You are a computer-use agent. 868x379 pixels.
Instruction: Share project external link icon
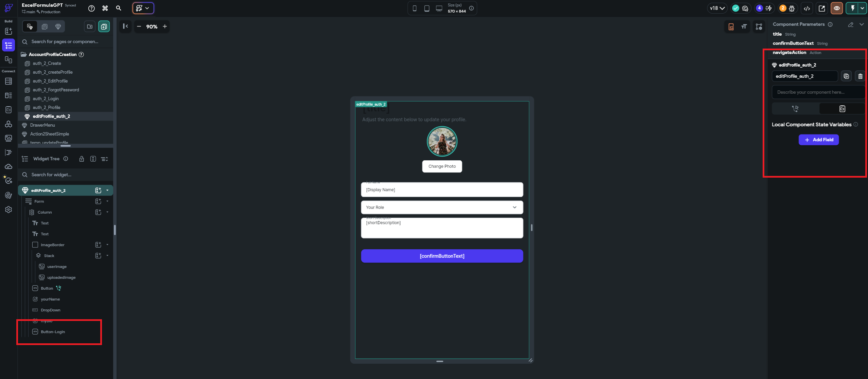pos(822,8)
